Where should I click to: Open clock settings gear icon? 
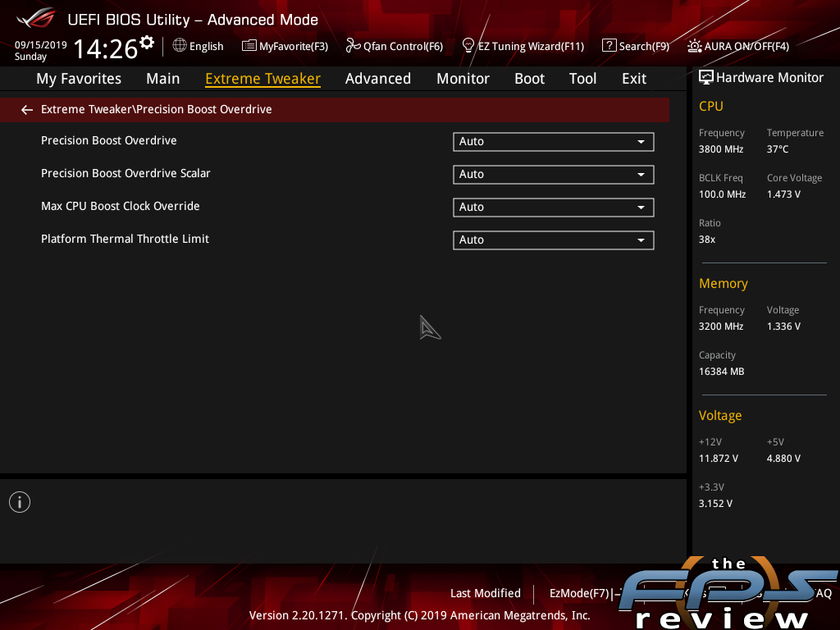(x=146, y=43)
